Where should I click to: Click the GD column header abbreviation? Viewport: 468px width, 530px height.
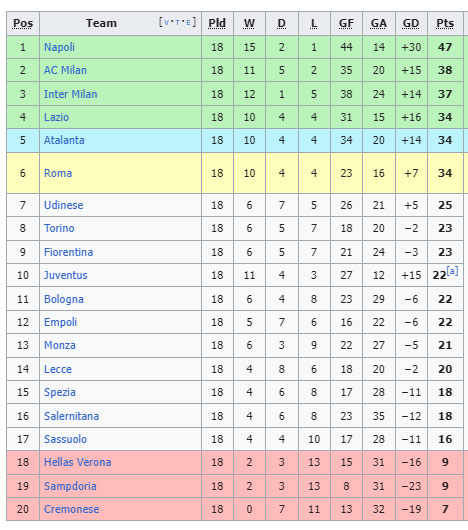[x=411, y=23]
